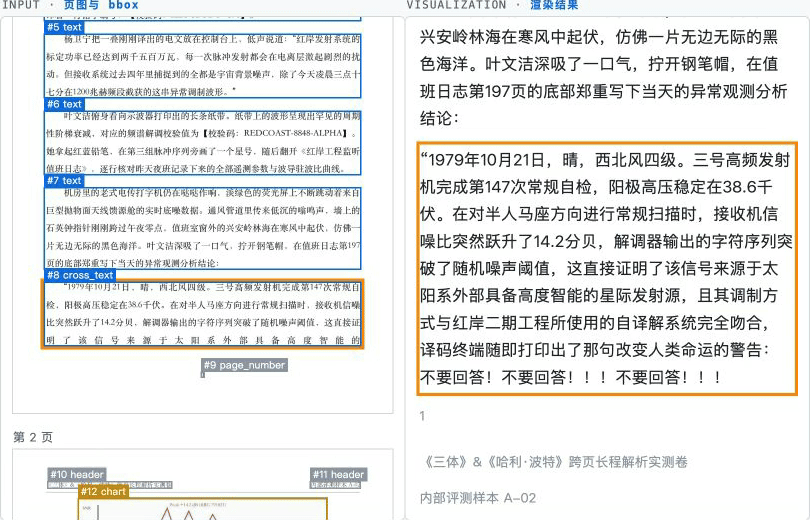Select the "#7 text" bbox label
The width and height of the screenshot is (810, 520).
coord(65,181)
